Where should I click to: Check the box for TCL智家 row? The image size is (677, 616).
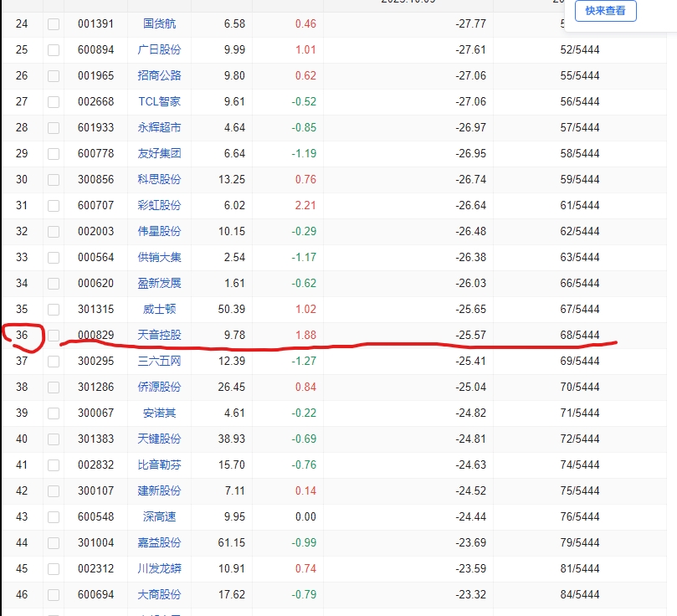click(x=54, y=102)
